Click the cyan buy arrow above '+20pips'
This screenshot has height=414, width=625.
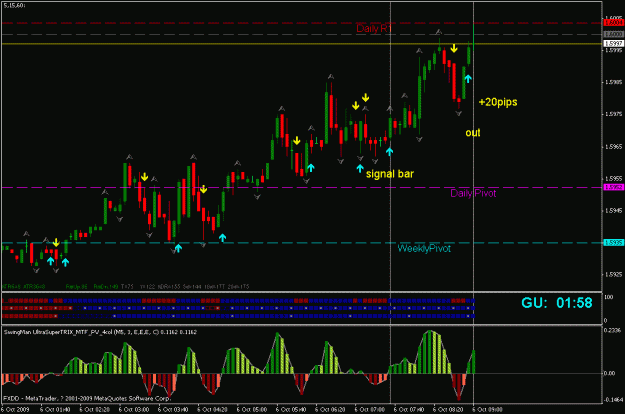pyautogui.click(x=468, y=78)
